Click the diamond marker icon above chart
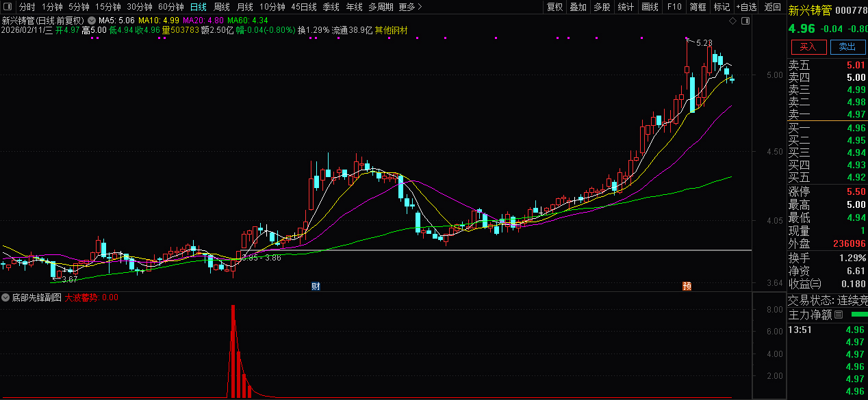Screen dimensions: 868x400 coord(732,21)
